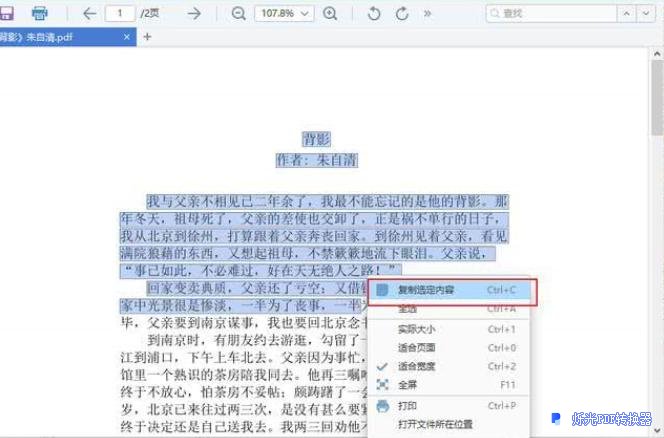The height and width of the screenshot is (438, 664).
Task: Click the zoom in magnifier
Action: pyautogui.click(x=330, y=14)
